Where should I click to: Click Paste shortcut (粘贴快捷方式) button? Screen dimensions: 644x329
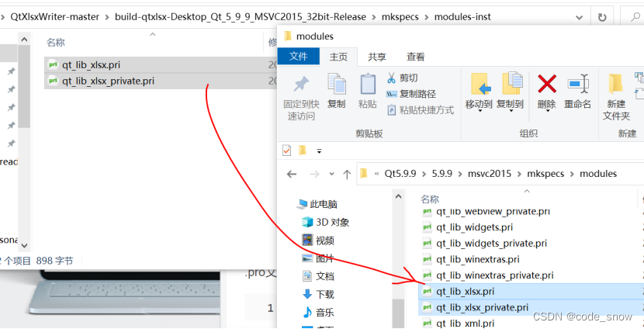coord(421,109)
